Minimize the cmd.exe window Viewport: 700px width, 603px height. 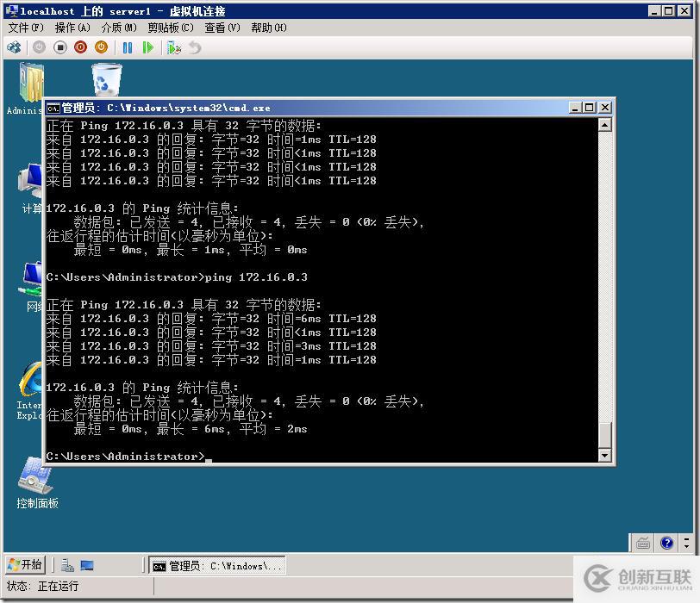pyautogui.click(x=575, y=108)
